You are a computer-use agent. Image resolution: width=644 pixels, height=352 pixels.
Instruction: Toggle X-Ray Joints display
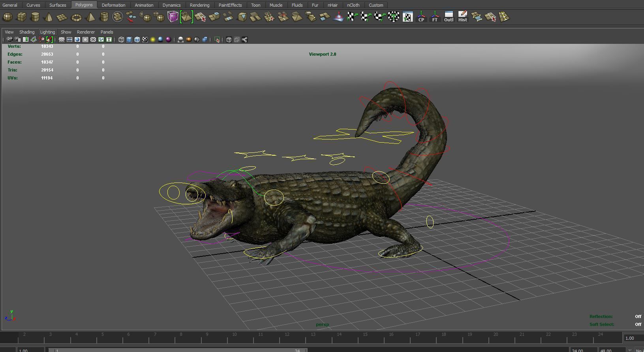tap(244, 40)
